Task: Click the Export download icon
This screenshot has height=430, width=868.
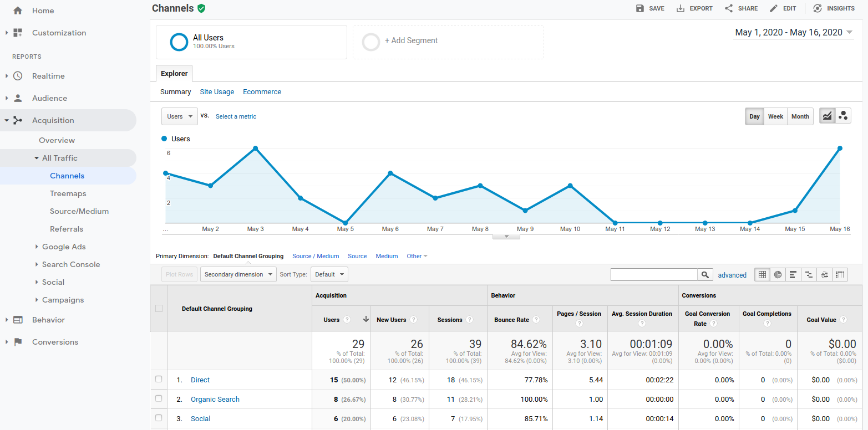Action: [681, 8]
